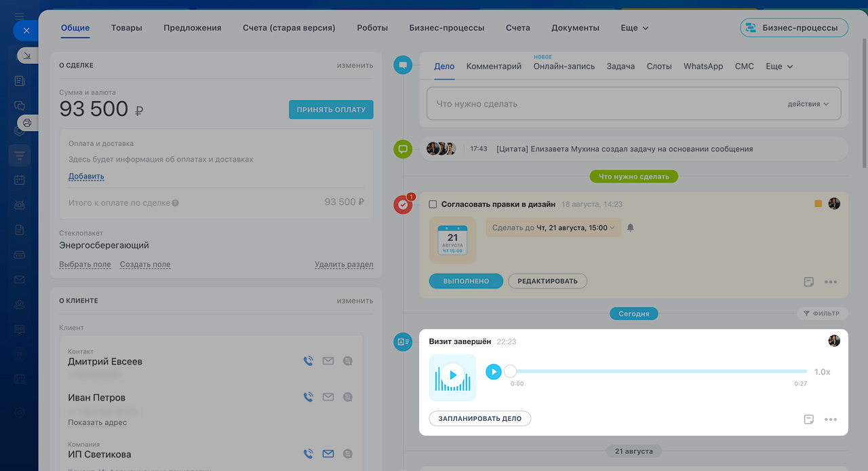Click the print icon in left sidebar

(27, 123)
